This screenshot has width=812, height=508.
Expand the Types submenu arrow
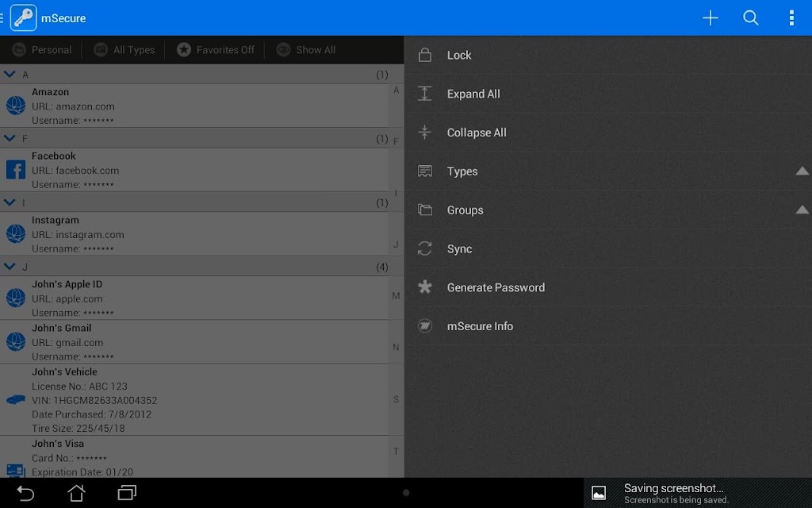pyautogui.click(x=802, y=171)
